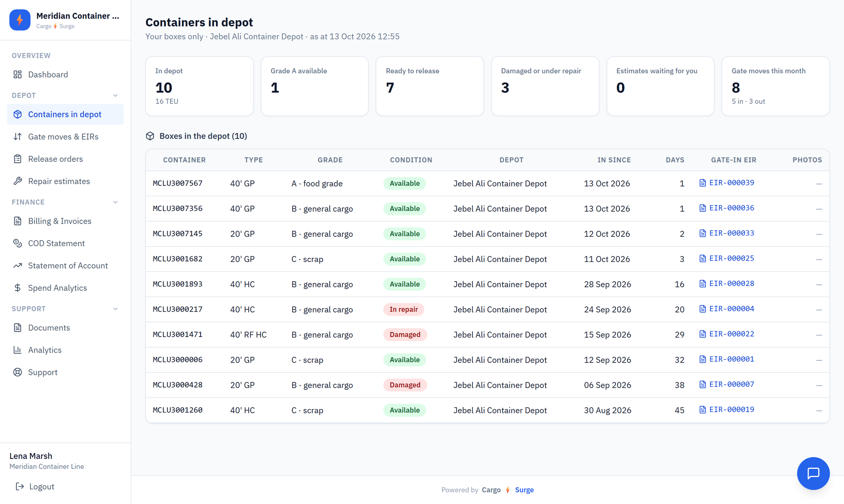This screenshot has width=844, height=504.
Task: Click the Containers in depot cube icon
Action: click(x=18, y=114)
